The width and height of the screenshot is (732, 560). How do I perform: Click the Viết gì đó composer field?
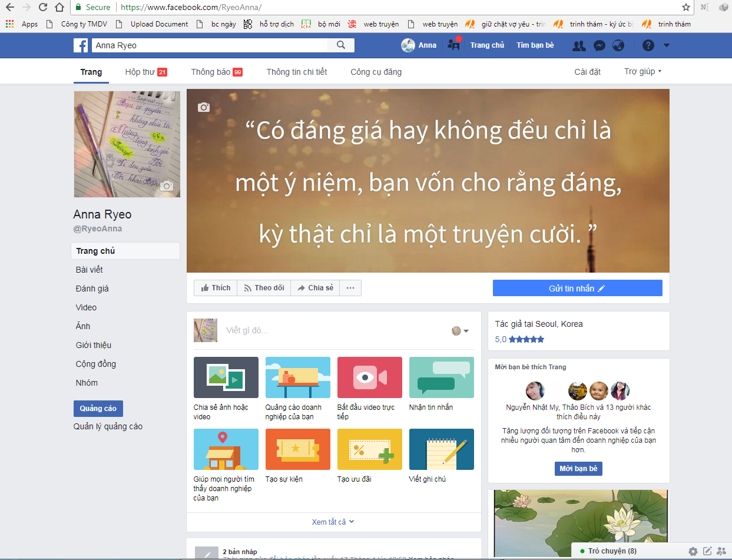pos(333,331)
